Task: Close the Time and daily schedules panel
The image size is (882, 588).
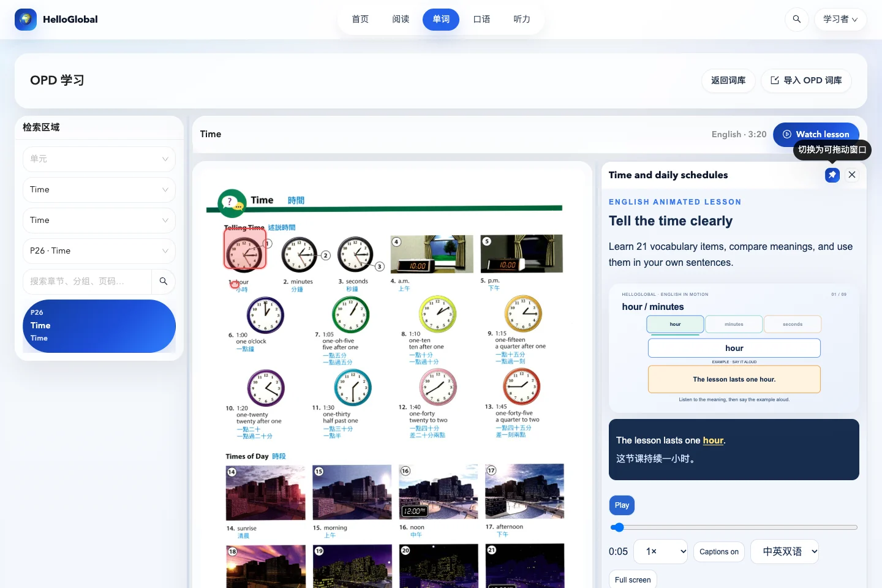Action: pos(851,175)
